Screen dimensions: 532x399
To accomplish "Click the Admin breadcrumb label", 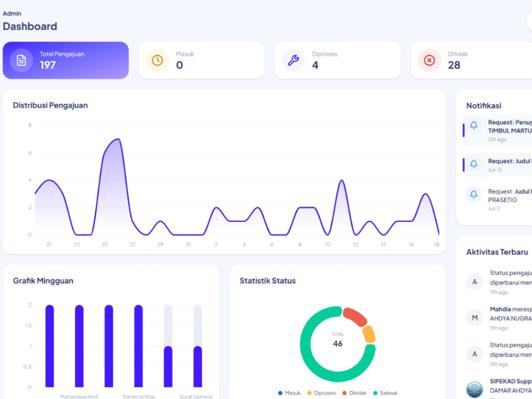I will tap(12, 14).
